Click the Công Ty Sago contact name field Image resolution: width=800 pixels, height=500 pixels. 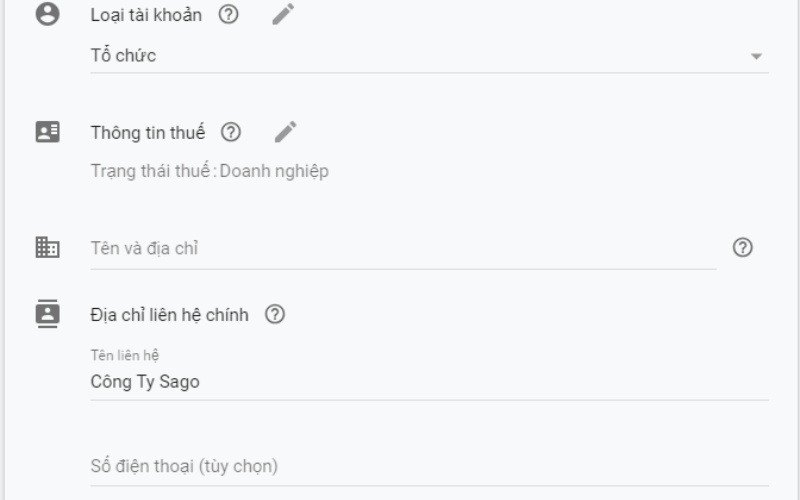coord(400,381)
